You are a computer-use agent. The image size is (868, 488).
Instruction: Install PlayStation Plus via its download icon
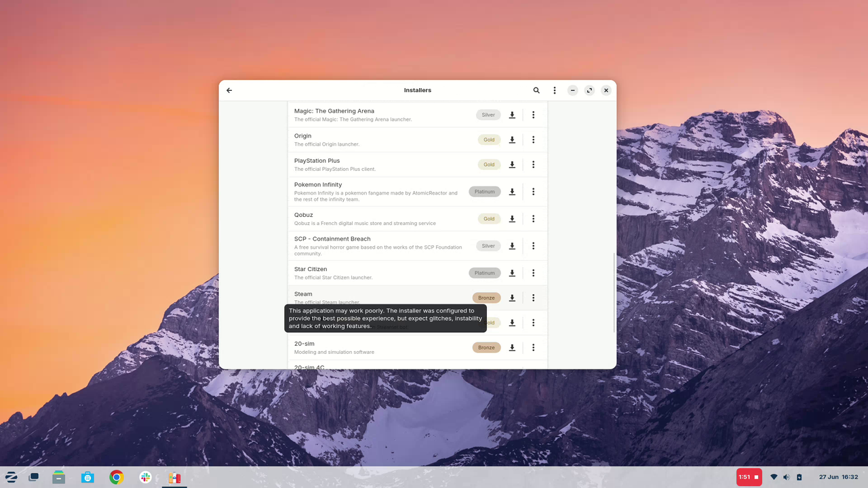tap(512, 165)
